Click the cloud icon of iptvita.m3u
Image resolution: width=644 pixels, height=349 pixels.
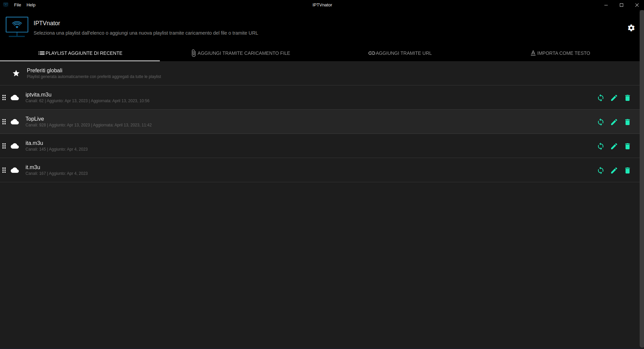click(x=15, y=98)
